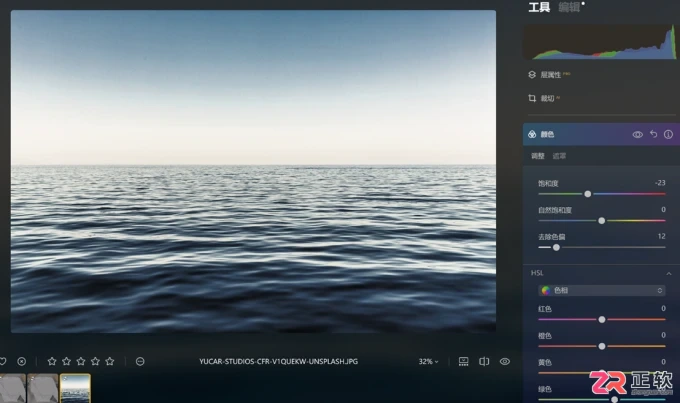Toggle the filmstrip panel icon
Image resolution: width=680 pixels, height=403 pixels.
[464, 361]
